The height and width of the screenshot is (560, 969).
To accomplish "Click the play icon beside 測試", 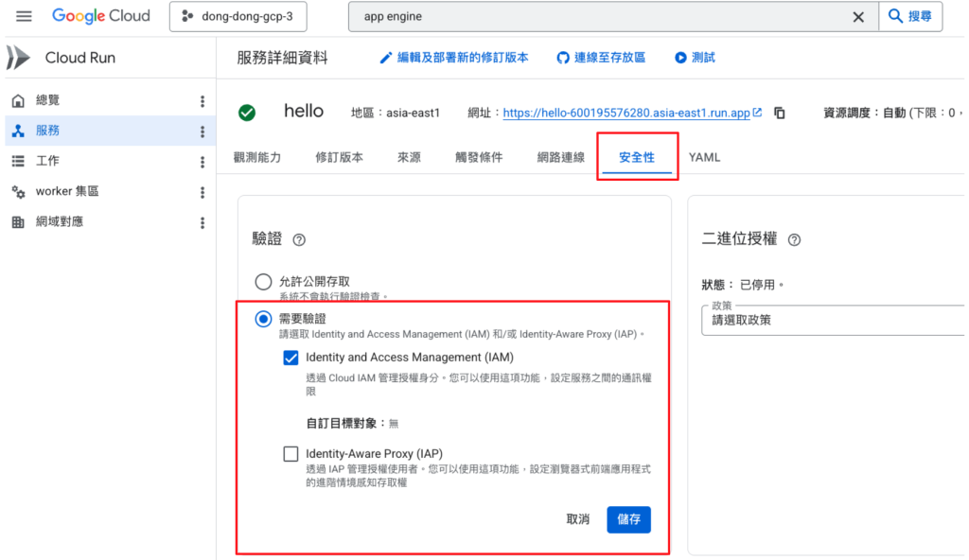I will (680, 58).
